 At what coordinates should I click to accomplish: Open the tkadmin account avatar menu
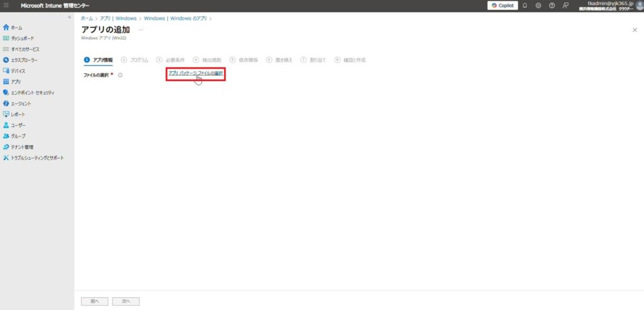[x=639, y=5]
